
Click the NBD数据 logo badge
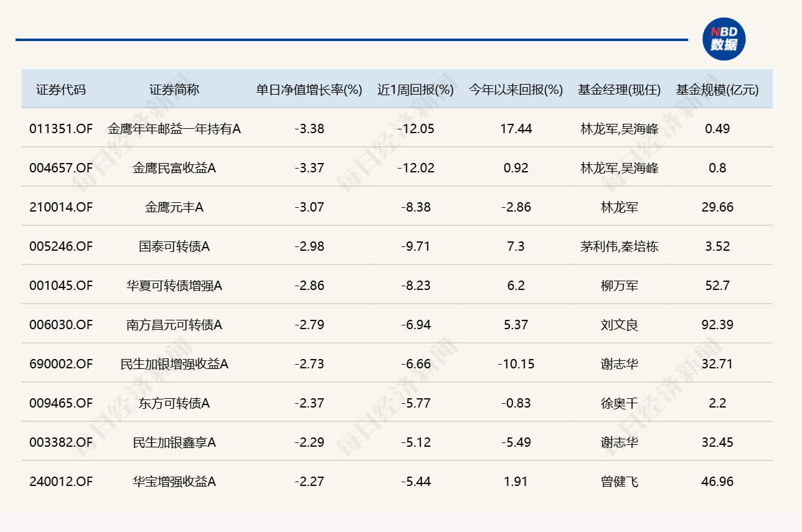pyautogui.click(x=724, y=39)
